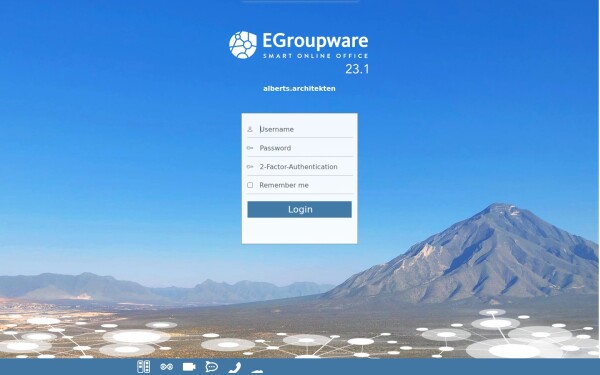Click the infinity-loop icon in footer
The height and width of the screenshot is (375, 600).
pos(166,367)
